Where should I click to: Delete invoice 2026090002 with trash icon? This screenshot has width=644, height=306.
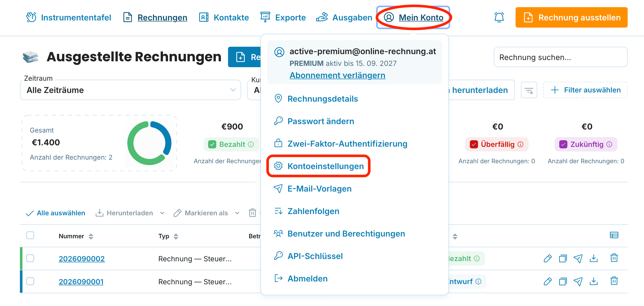(614, 258)
